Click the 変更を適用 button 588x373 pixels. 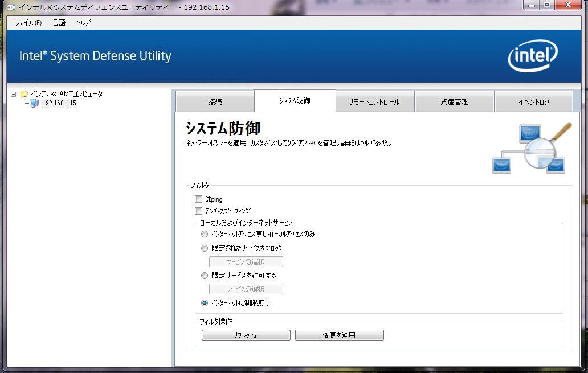[340, 335]
